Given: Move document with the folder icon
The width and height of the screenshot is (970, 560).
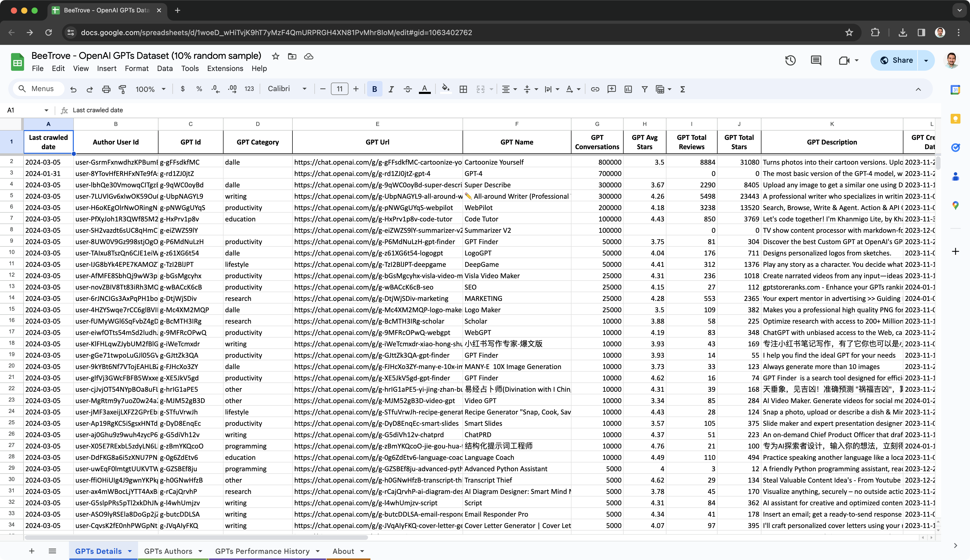Looking at the screenshot, I should pos(292,56).
